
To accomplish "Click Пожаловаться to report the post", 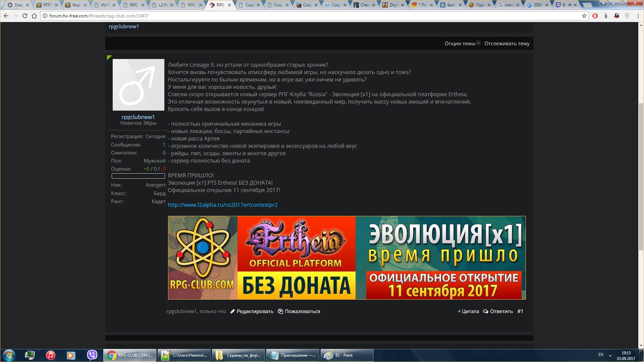I will tap(303, 311).
